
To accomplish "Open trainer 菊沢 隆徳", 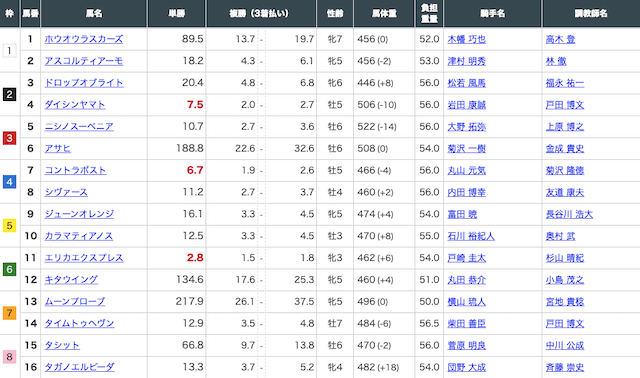I will [565, 170].
